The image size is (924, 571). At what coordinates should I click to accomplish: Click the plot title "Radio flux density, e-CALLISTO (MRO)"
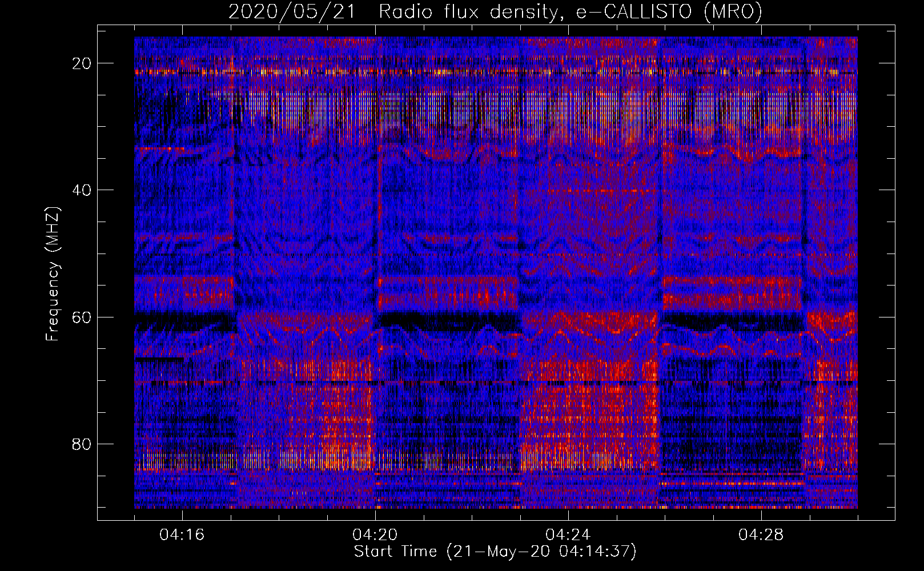click(x=570, y=12)
